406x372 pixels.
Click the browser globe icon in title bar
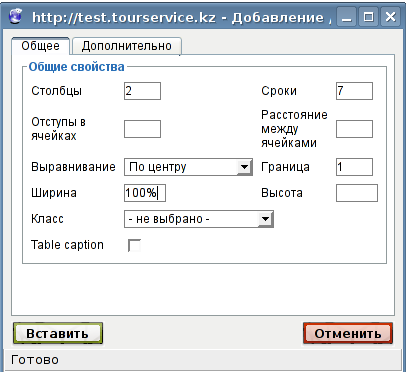point(15,17)
